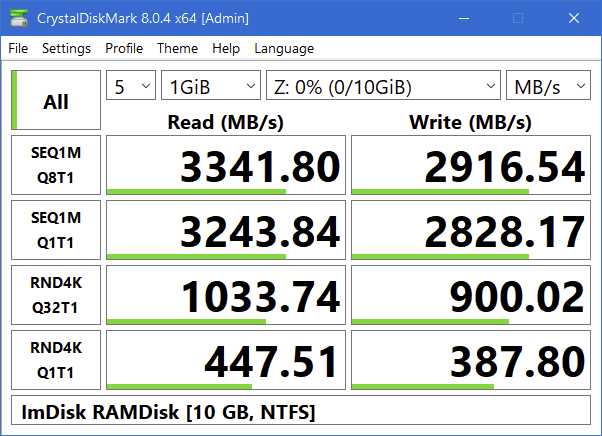Start the SEQ1M Q8T1 test

point(56,165)
